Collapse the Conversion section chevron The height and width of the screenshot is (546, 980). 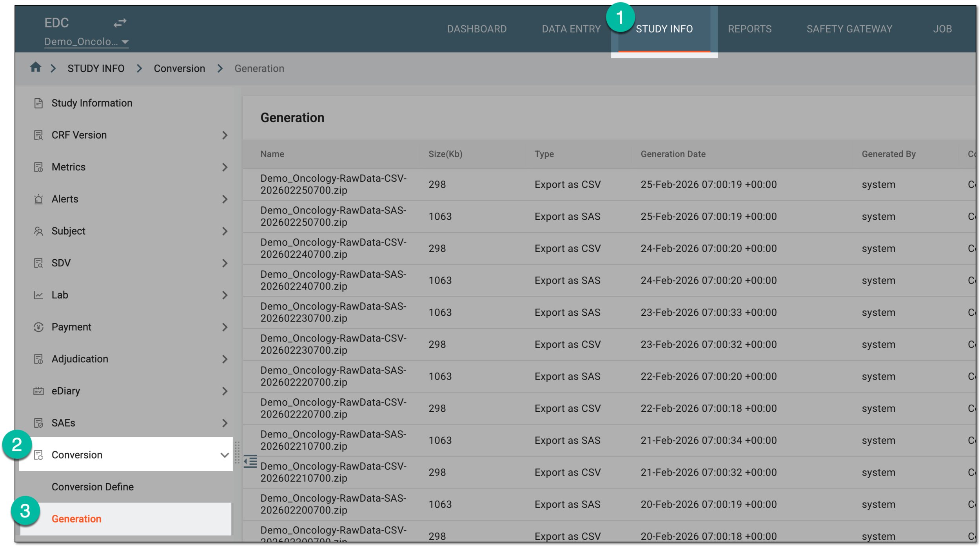click(225, 455)
